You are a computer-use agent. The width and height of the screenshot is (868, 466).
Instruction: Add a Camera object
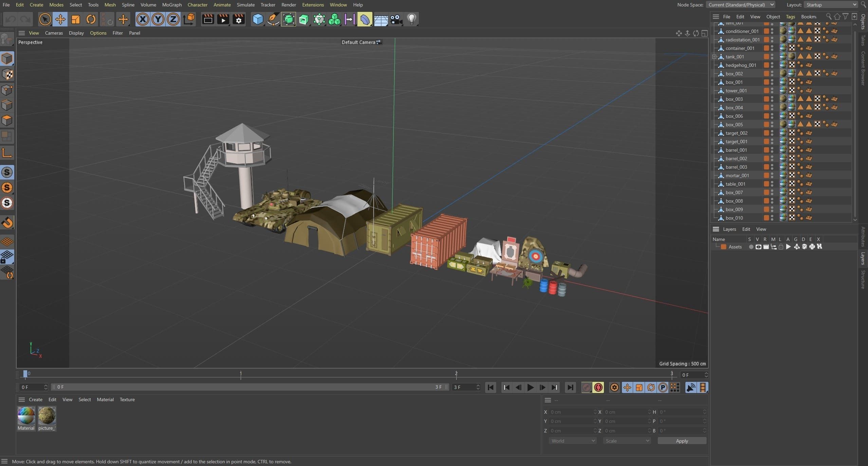[396, 19]
